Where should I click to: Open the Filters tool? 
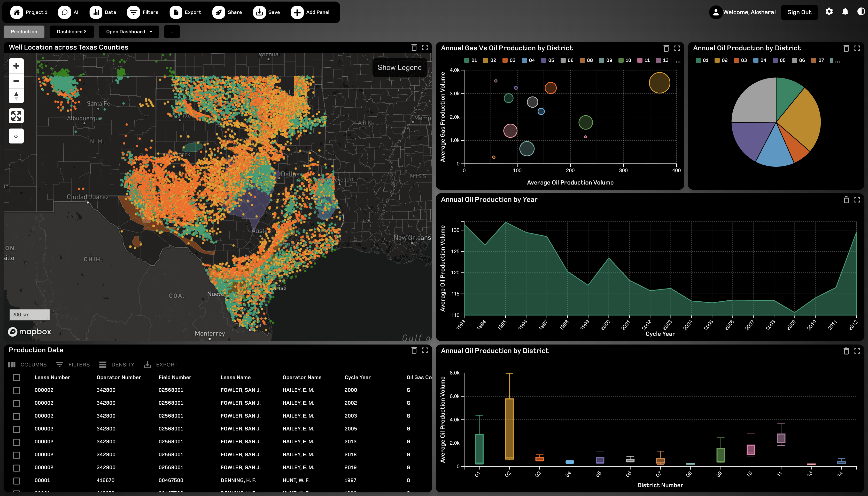coord(143,12)
